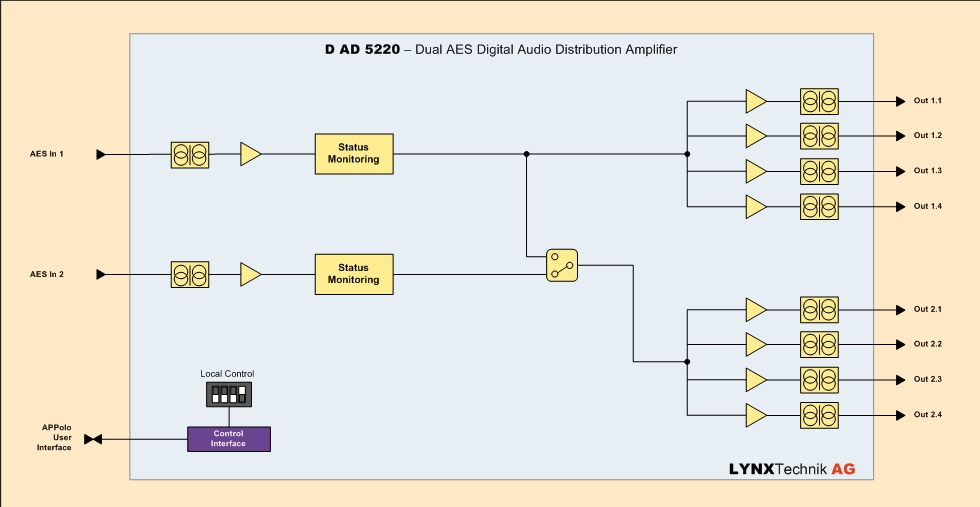Click the AES In 1 label

coord(47,154)
